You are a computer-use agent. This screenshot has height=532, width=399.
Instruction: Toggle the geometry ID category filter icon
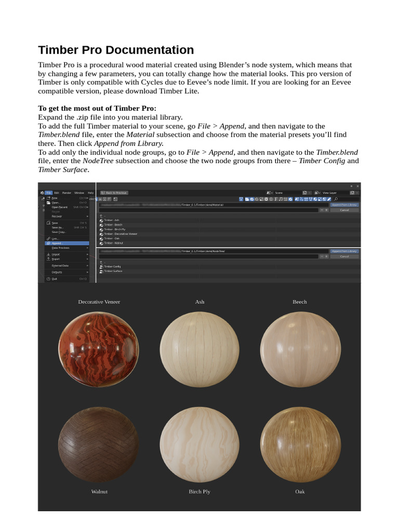[311, 199]
